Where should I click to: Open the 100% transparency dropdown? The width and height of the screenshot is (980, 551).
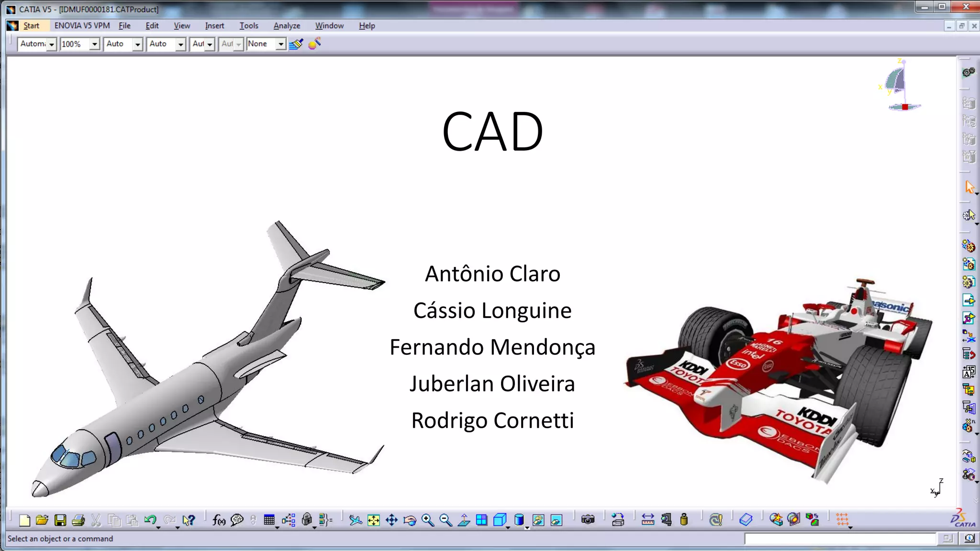(95, 44)
